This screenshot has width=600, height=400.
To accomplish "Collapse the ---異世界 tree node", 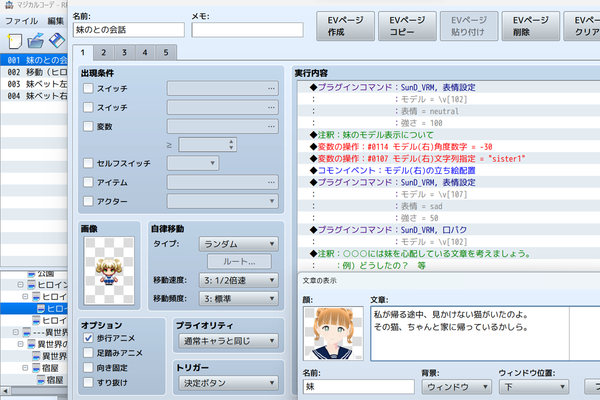I will coord(16,332).
